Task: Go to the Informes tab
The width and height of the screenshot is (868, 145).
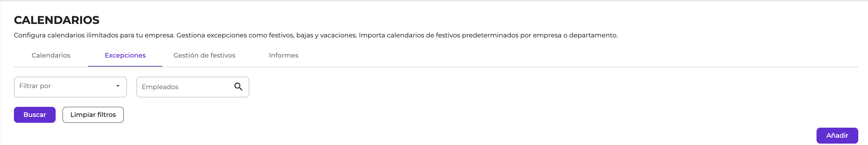Action: pyautogui.click(x=283, y=56)
